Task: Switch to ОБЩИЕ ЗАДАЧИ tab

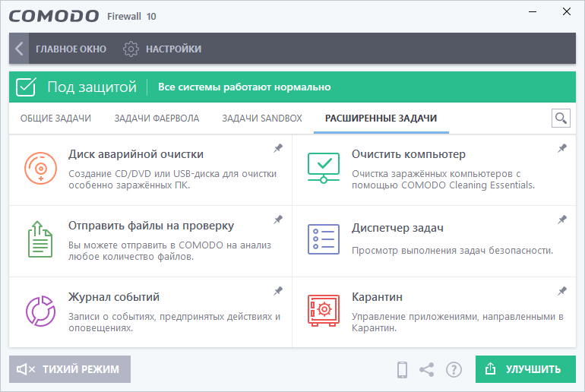Action: [55, 119]
